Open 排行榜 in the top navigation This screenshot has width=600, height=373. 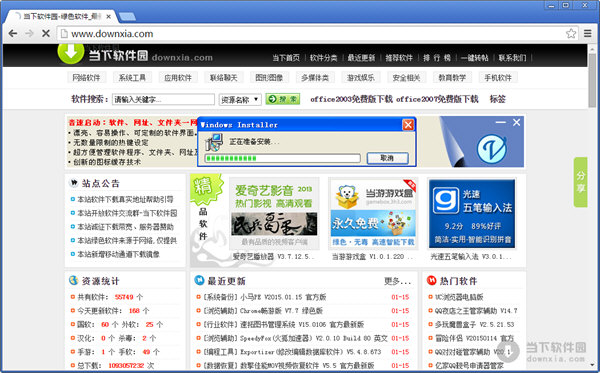[x=437, y=58]
